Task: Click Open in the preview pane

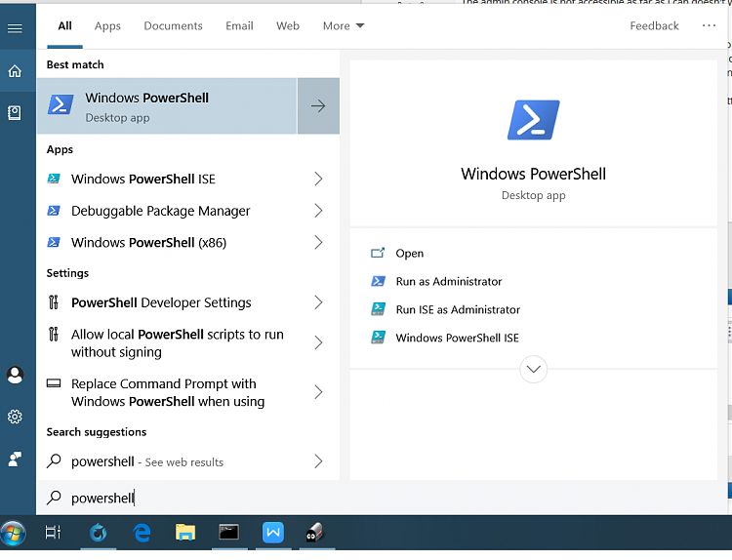Action: click(x=409, y=253)
